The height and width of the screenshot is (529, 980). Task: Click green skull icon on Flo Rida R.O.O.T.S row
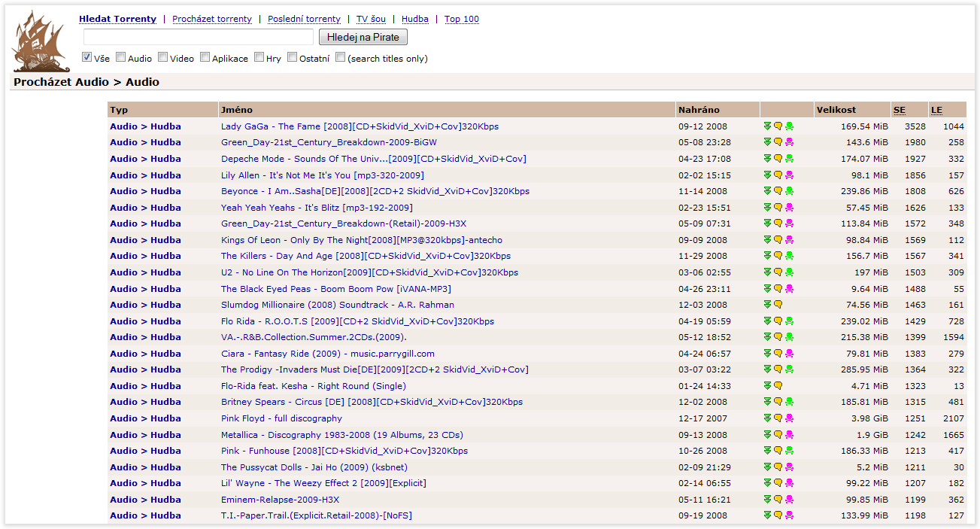coord(790,321)
